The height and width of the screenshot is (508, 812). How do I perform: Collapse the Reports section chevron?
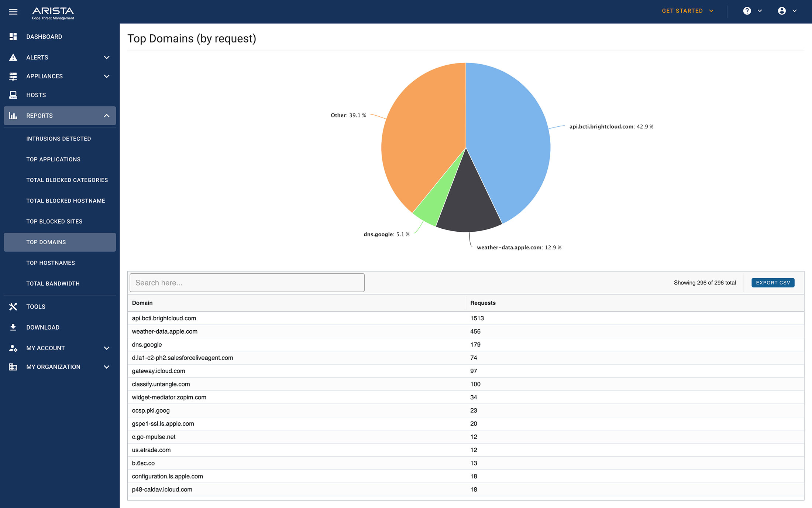tap(107, 116)
